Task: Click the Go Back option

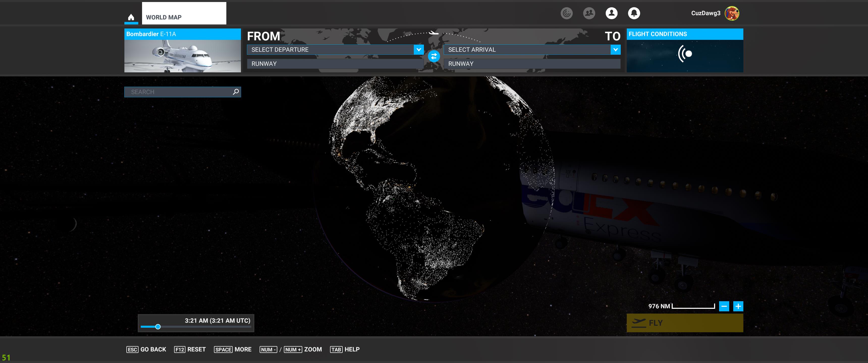Action: tap(146, 349)
